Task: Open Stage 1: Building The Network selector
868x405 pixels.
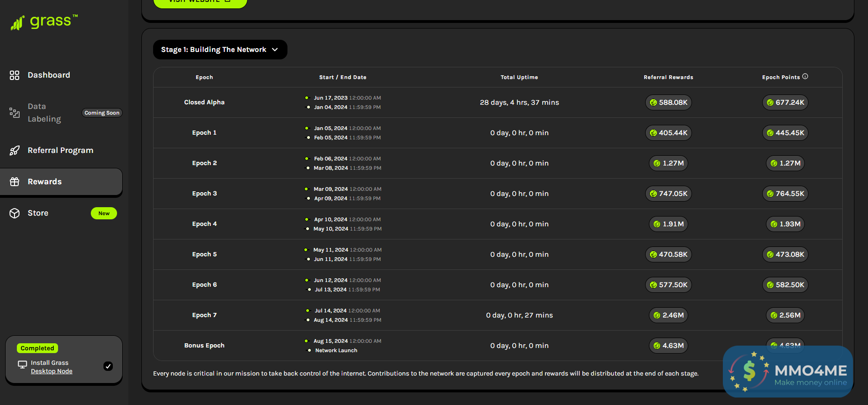Action: pyautogui.click(x=214, y=50)
